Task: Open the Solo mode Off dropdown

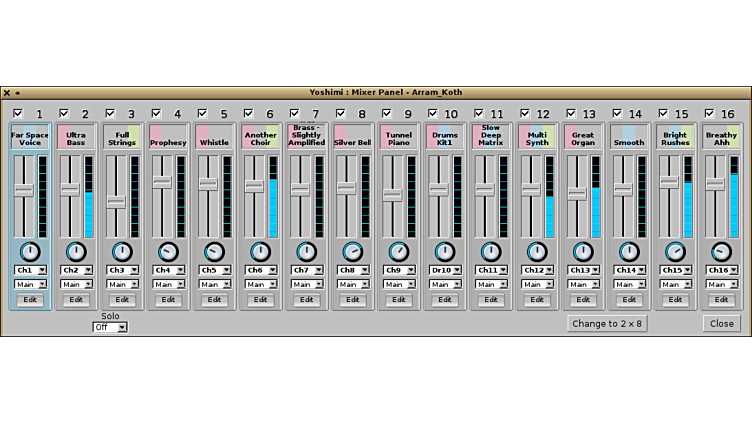Action: [x=110, y=327]
